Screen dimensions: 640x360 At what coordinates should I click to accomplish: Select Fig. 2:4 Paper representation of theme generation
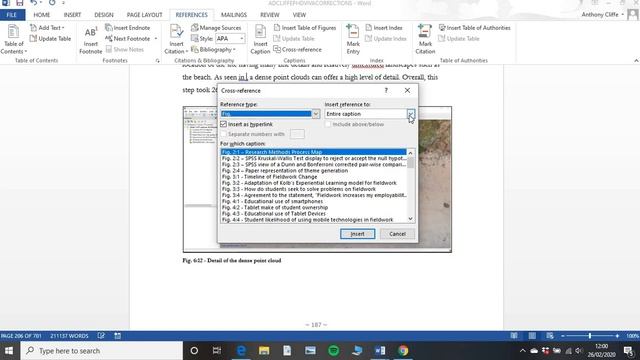pyautogui.click(x=313, y=171)
